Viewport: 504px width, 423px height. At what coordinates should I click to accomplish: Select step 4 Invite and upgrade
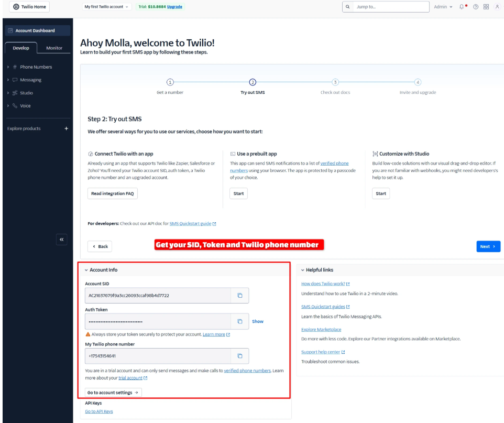coord(418,82)
